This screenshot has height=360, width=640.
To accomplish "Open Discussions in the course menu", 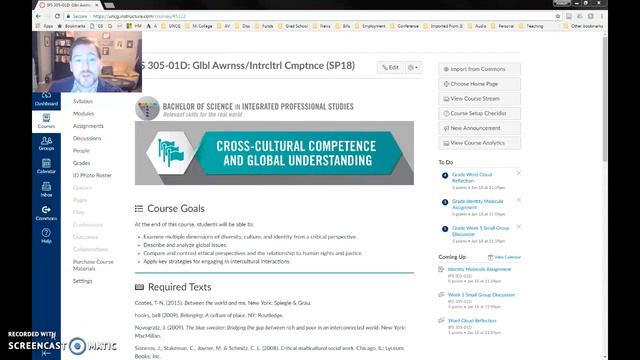I will point(87,138).
